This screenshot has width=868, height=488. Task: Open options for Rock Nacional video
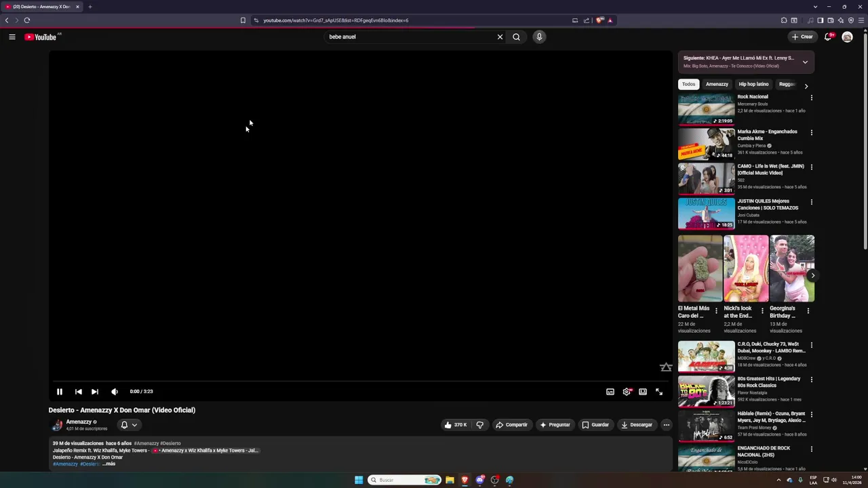pyautogui.click(x=811, y=98)
